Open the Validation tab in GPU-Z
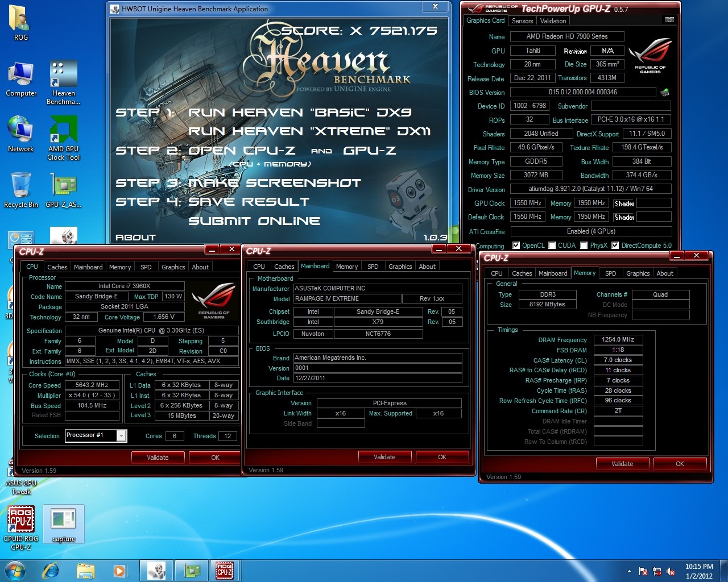Image resolution: width=728 pixels, height=582 pixels. pyautogui.click(x=553, y=21)
